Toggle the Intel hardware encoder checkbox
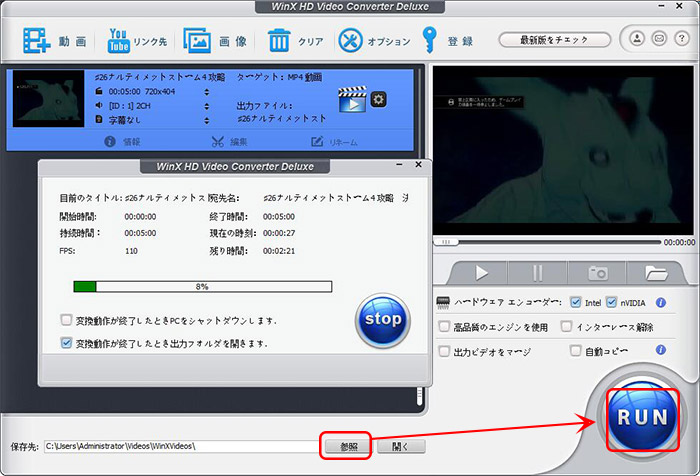The width and height of the screenshot is (700, 476). (575, 302)
